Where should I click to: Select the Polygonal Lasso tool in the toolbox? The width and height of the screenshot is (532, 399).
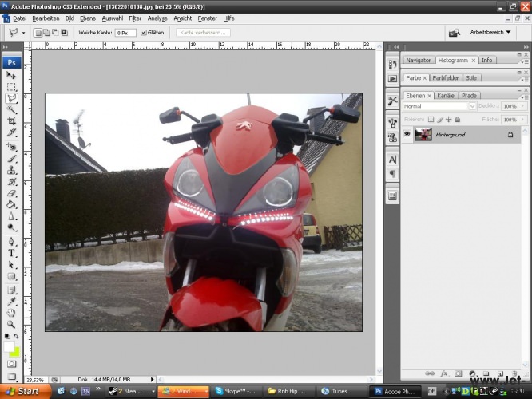pos(12,98)
